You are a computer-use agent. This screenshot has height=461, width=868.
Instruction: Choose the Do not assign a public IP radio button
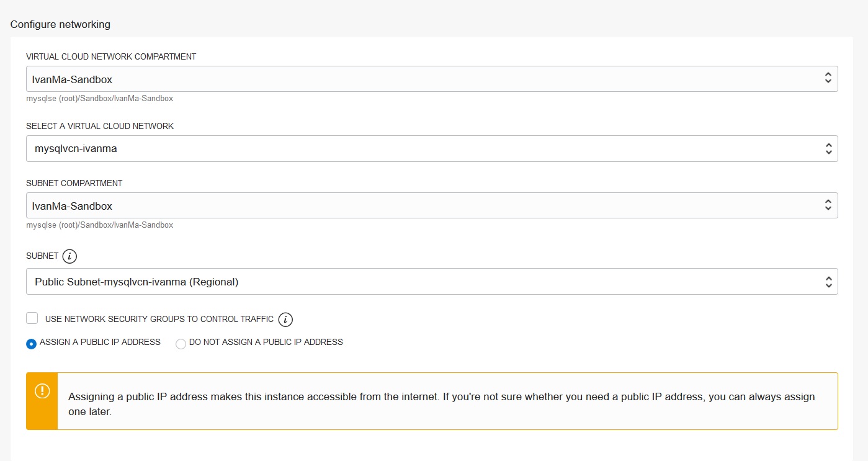point(181,344)
